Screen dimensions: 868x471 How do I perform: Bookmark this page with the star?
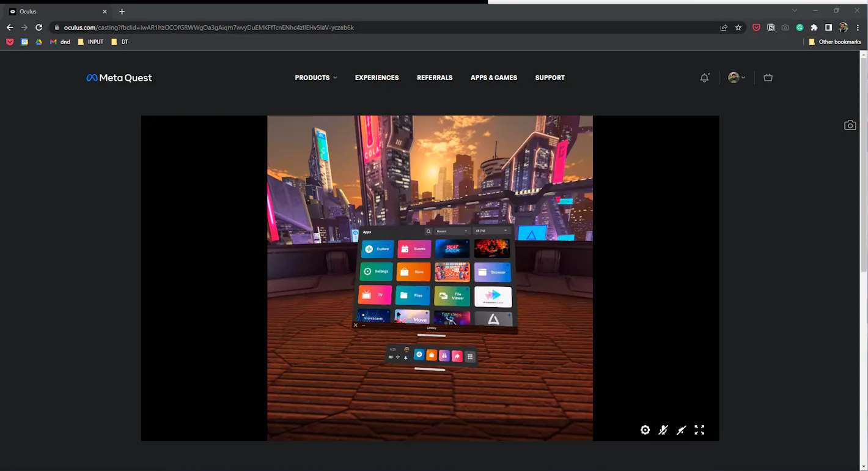738,28
